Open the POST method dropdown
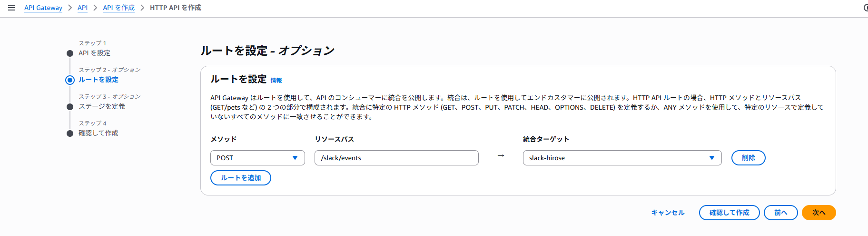The width and height of the screenshot is (868, 236). (x=257, y=158)
